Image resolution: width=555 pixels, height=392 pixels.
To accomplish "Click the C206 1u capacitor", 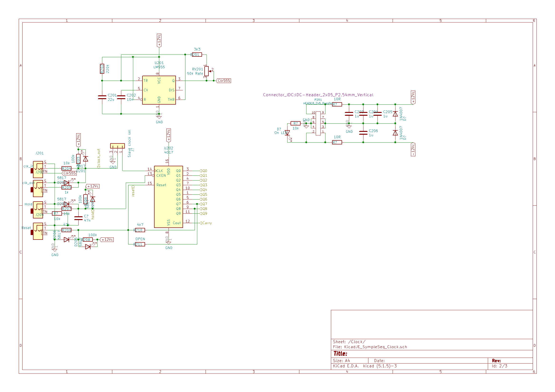I will [363, 133].
